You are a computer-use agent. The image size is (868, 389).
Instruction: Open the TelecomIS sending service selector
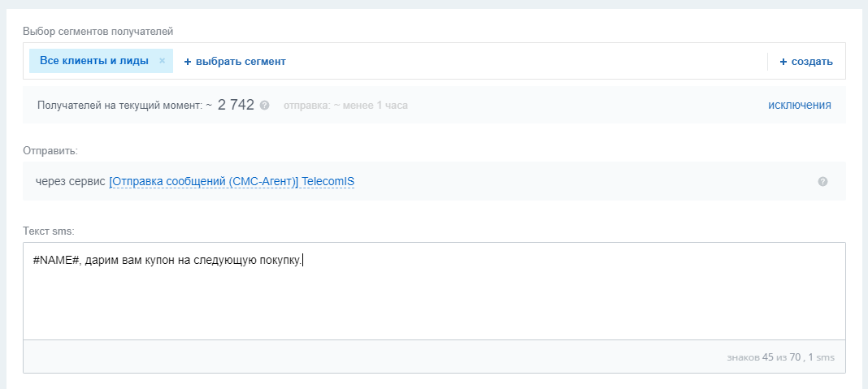(x=232, y=181)
